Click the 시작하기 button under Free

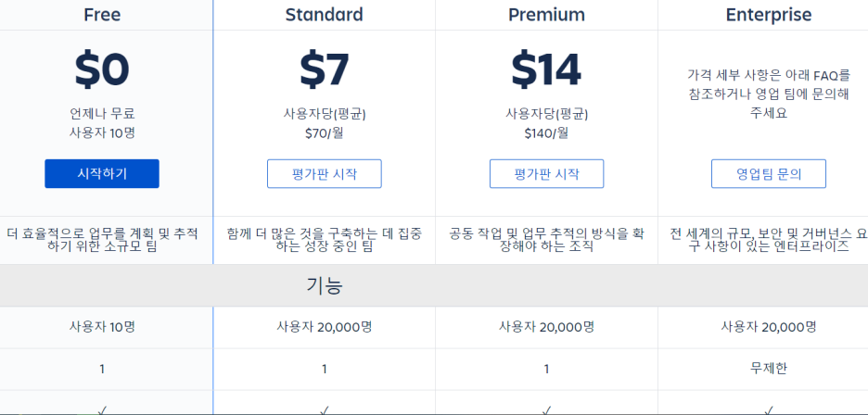pos(102,174)
